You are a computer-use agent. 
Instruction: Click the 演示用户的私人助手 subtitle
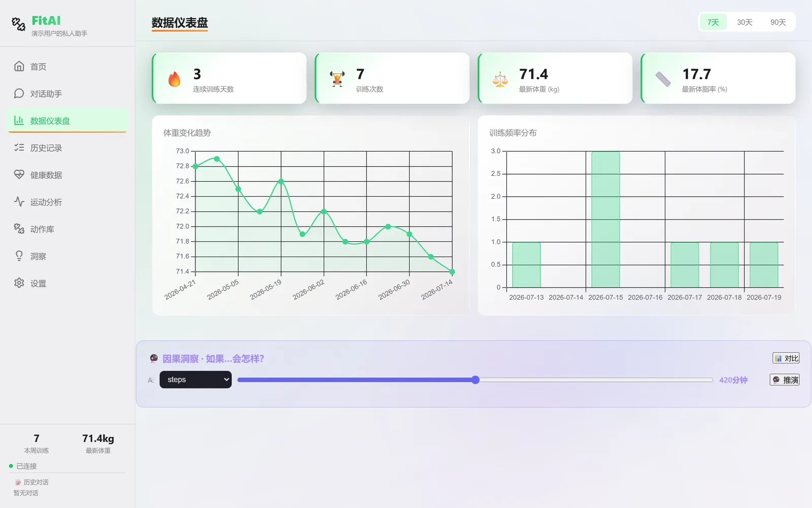pos(59,34)
